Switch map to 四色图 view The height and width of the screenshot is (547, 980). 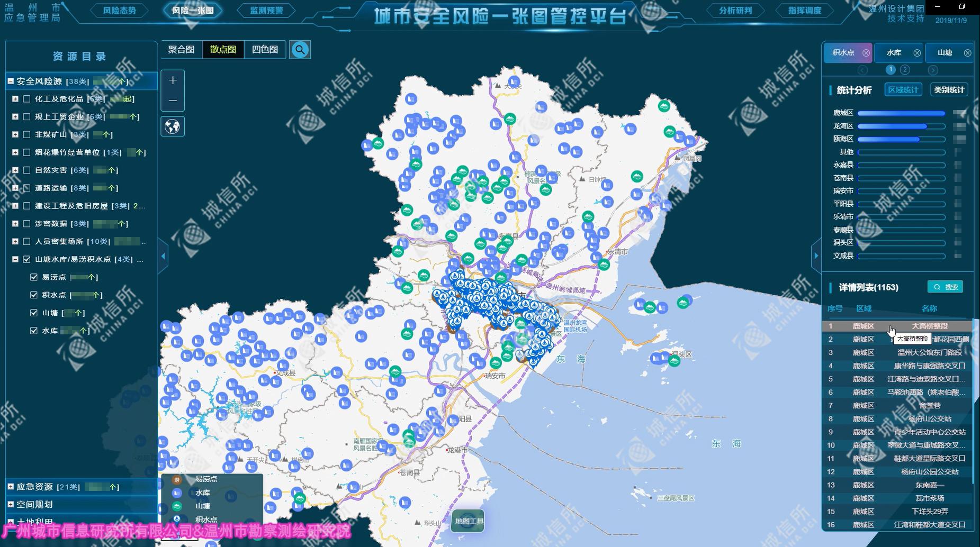coord(265,50)
